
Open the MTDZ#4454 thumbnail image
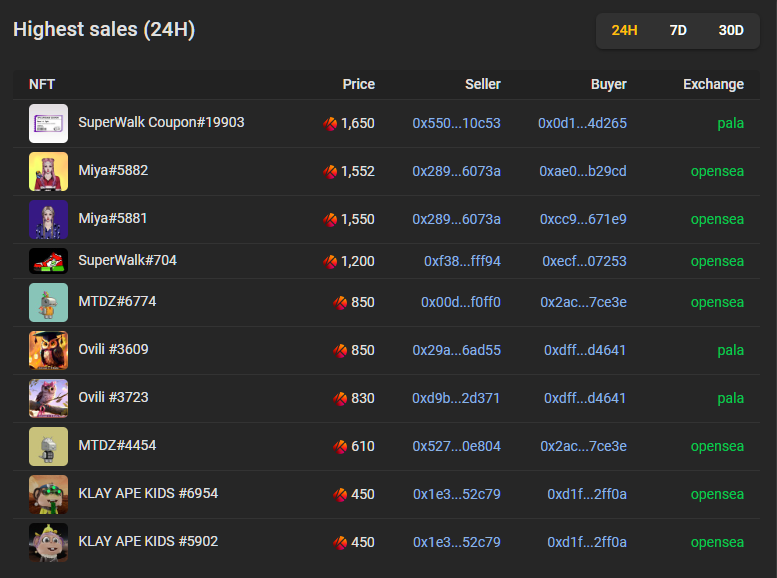[48, 447]
